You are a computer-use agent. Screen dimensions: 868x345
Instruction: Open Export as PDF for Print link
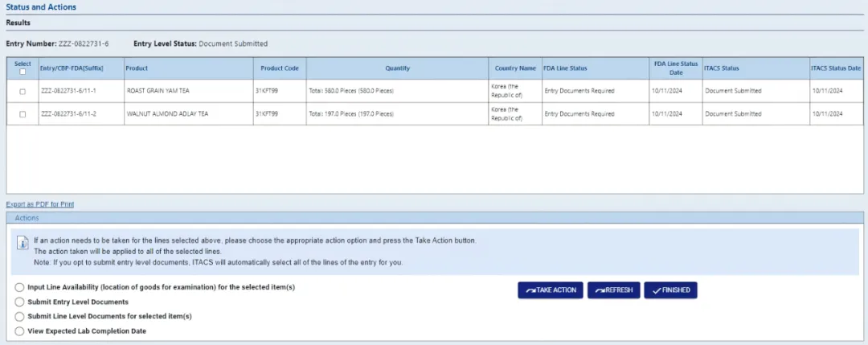(39, 204)
